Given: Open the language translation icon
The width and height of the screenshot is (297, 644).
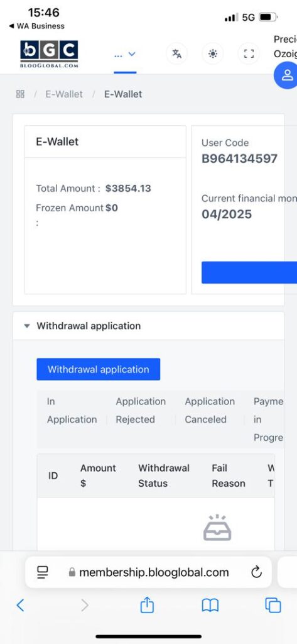Looking at the screenshot, I should coord(177,54).
